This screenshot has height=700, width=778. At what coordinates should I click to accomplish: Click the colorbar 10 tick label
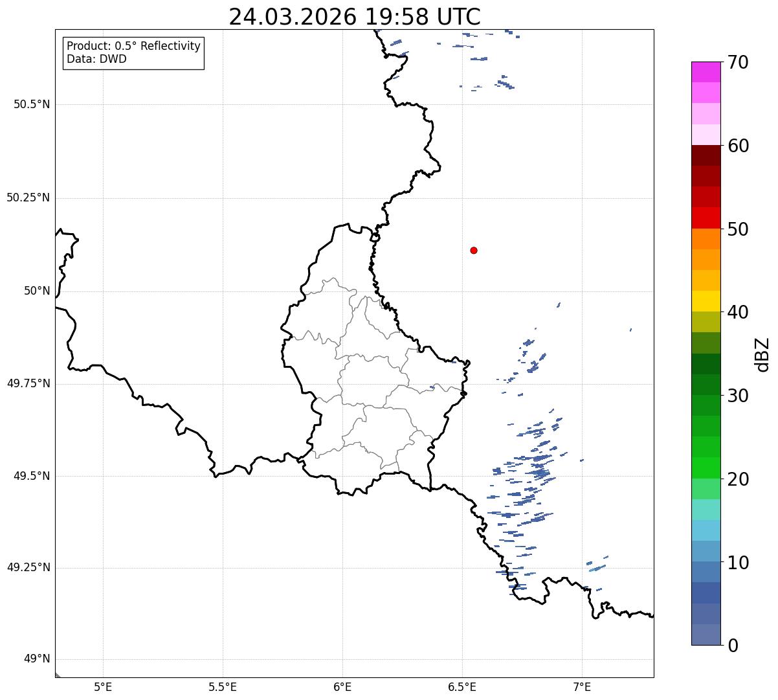click(x=738, y=562)
